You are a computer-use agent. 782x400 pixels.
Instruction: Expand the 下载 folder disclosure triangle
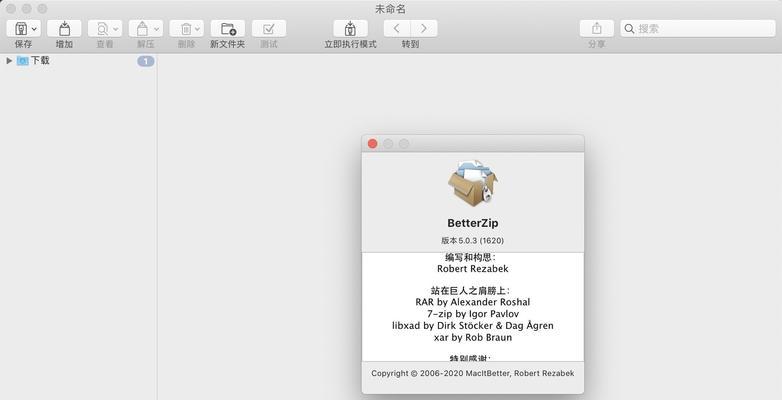(x=8, y=60)
